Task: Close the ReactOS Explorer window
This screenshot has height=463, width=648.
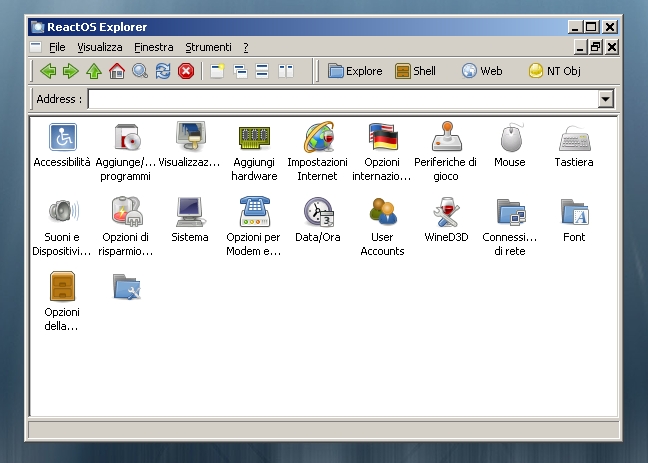Action: [x=610, y=27]
